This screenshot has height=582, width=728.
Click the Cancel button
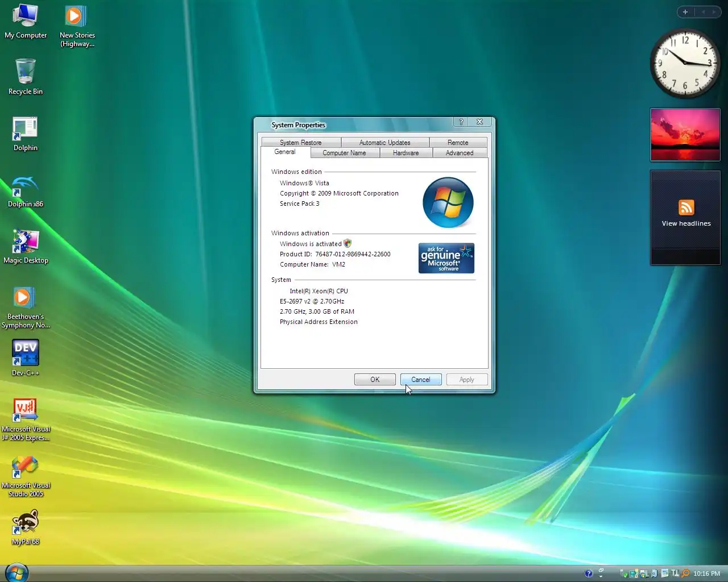click(421, 380)
